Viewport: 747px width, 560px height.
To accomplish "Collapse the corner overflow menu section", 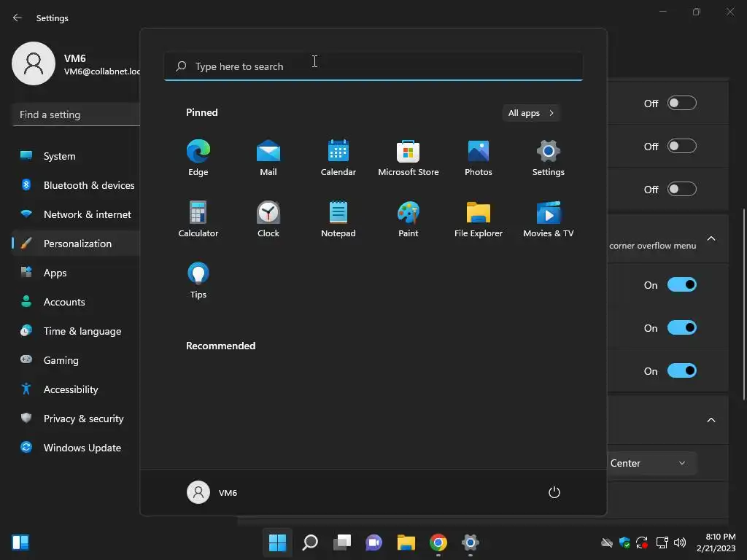I will pos(711,238).
